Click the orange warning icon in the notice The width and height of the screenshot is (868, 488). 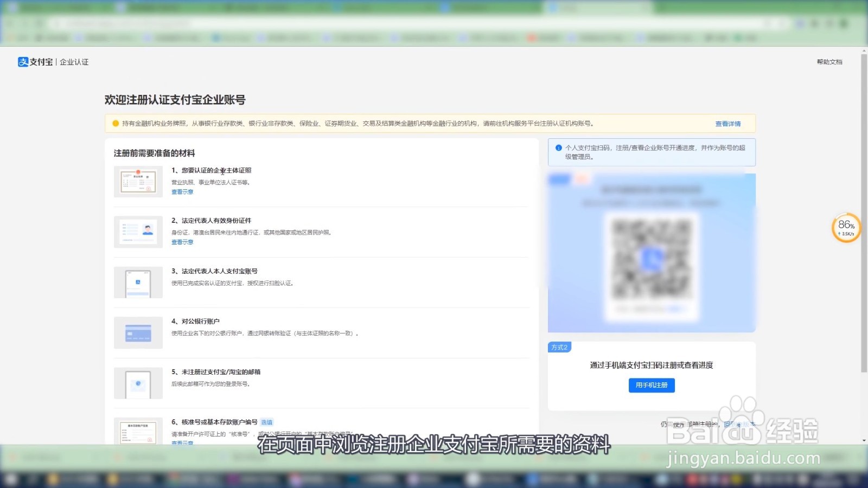pos(116,124)
